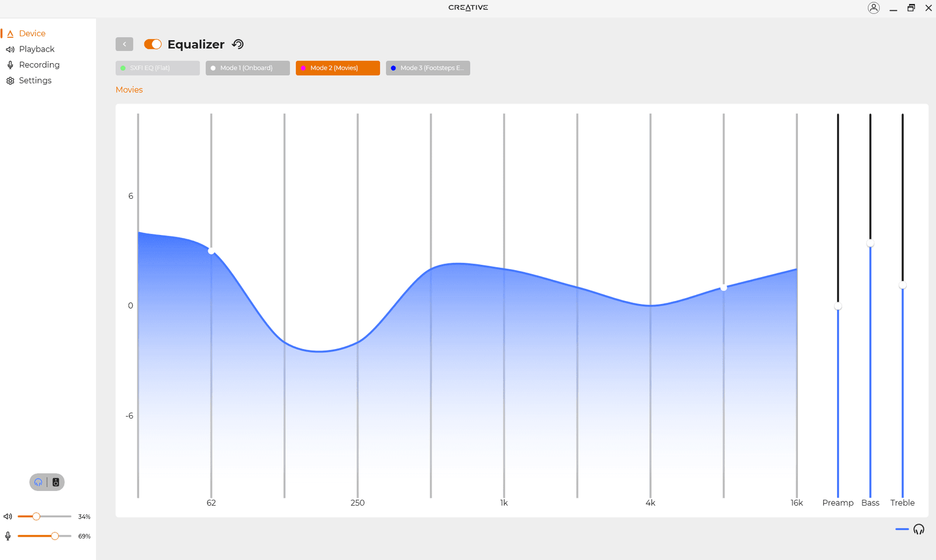Reset the equalizer with the restore icon
This screenshot has width=936, height=560.
point(238,44)
